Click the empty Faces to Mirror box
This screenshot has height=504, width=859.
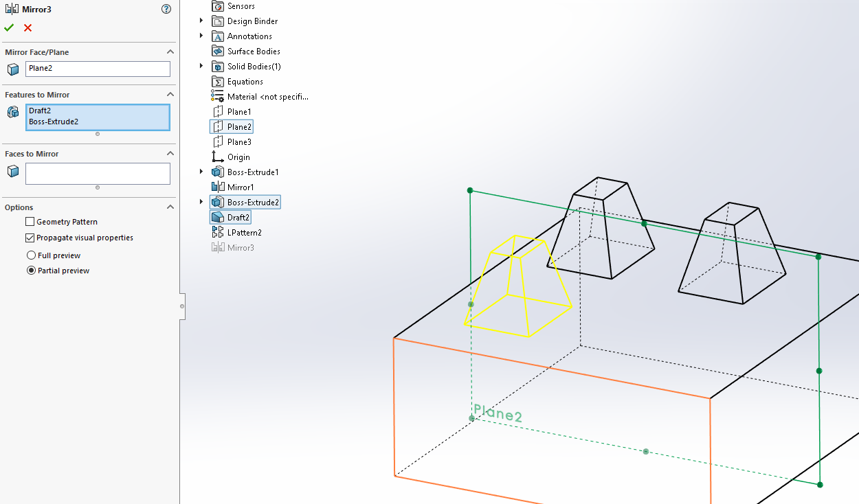point(98,174)
